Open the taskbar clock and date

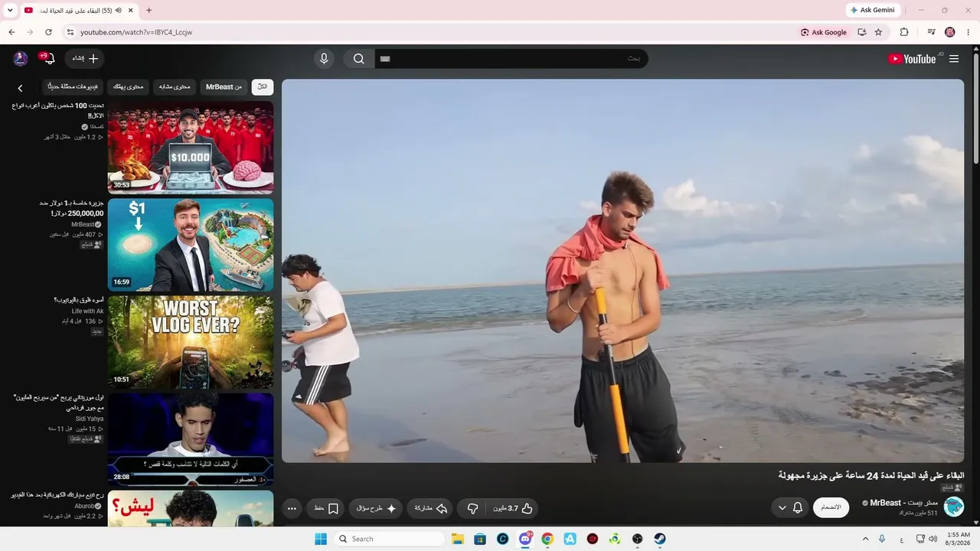pos(959,539)
